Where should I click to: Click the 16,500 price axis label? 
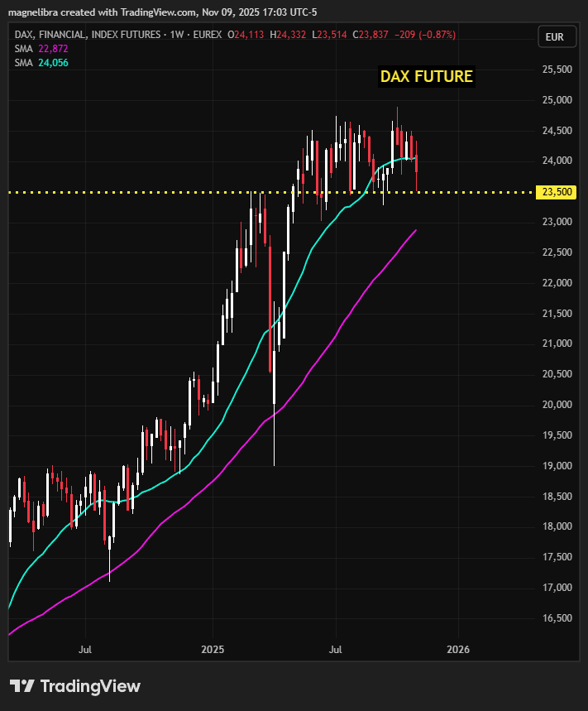[557, 618]
